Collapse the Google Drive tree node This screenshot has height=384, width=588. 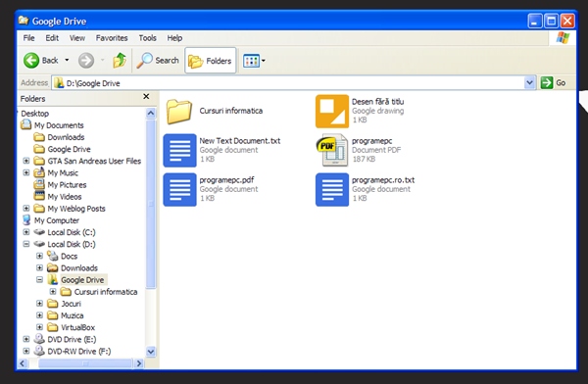[x=39, y=280]
